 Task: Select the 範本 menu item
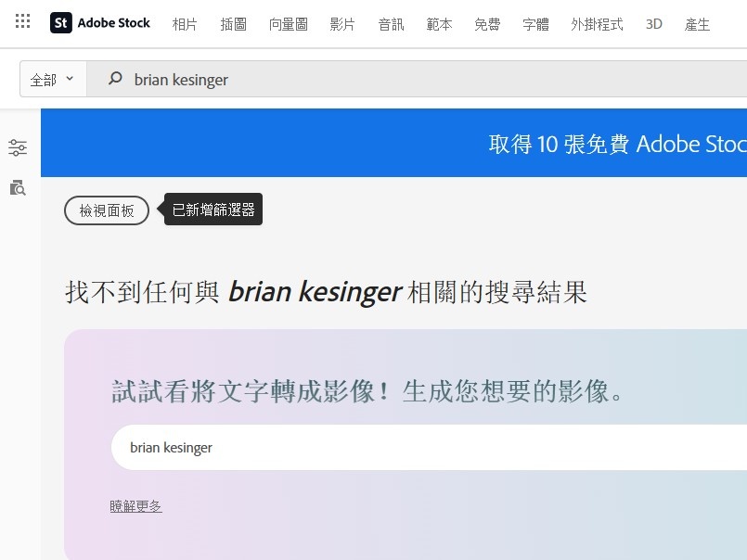[439, 24]
